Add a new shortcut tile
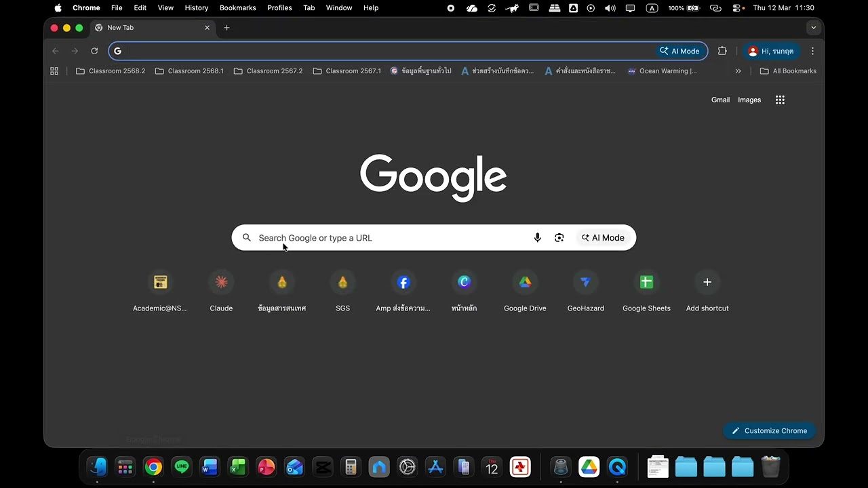This screenshot has height=488, width=868. [707, 292]
